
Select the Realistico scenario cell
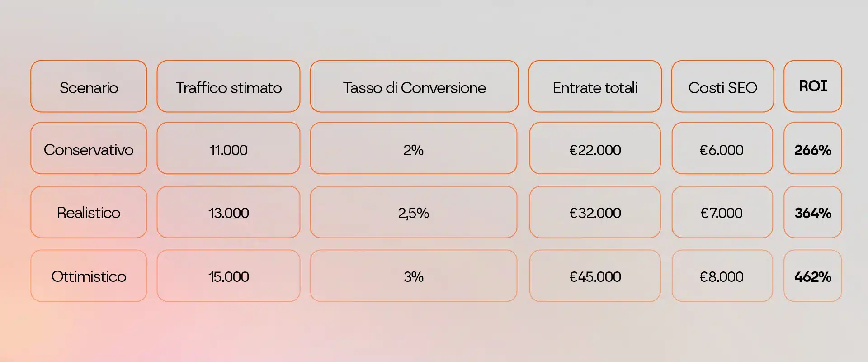89,212
